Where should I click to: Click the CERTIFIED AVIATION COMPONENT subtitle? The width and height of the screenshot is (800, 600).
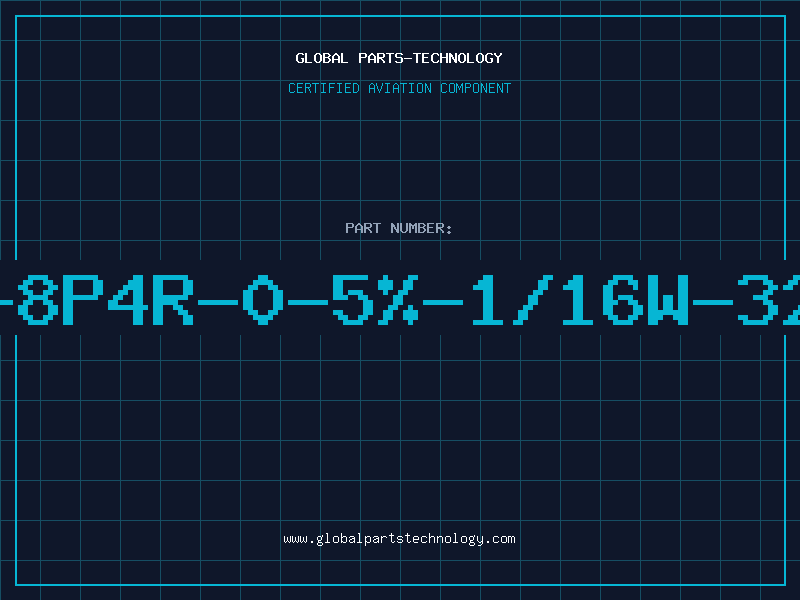click(x=399, y=88)
